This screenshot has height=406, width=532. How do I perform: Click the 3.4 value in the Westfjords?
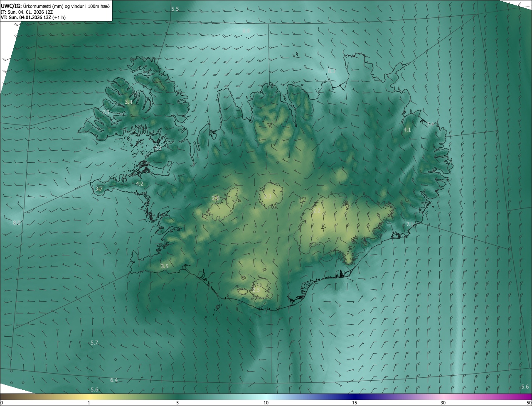pos(128,102)
